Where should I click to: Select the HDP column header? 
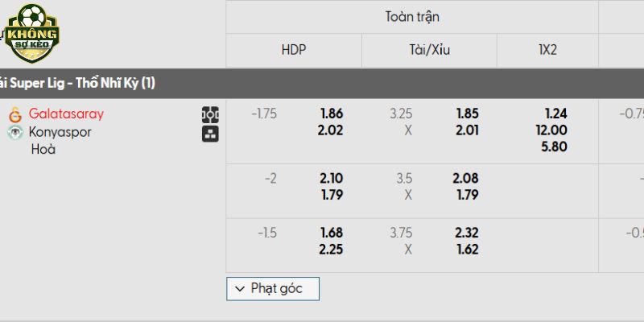[294, 50]
